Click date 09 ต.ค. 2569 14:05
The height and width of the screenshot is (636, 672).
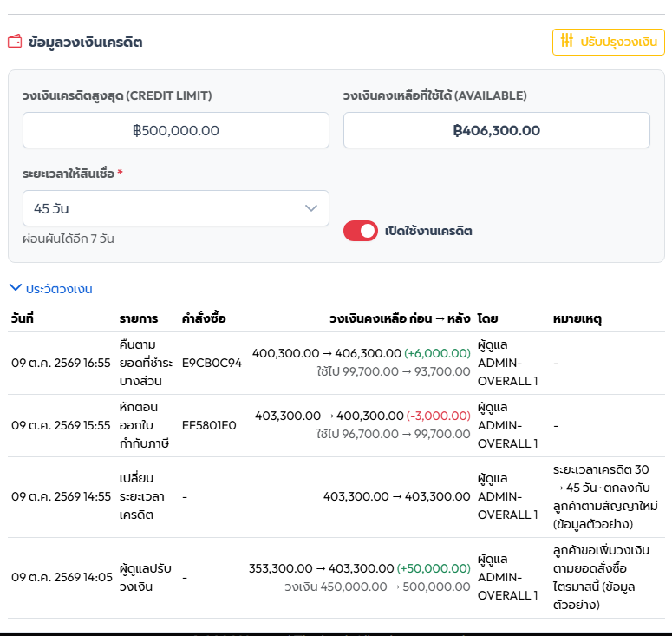[62, 577]
